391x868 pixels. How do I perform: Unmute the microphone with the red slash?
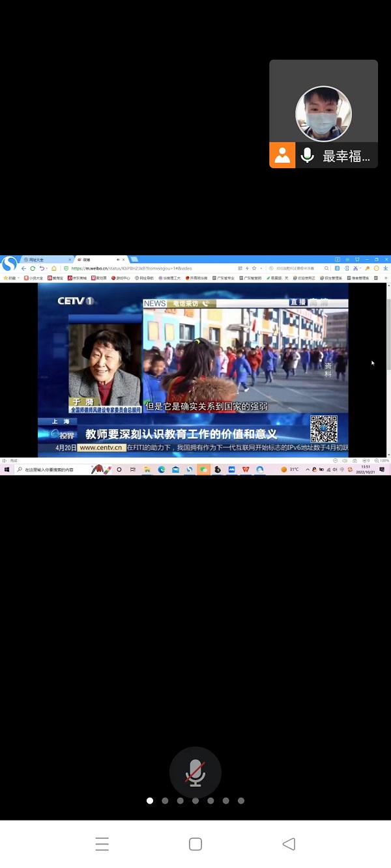pyautogui.click(x=195, y=772)
